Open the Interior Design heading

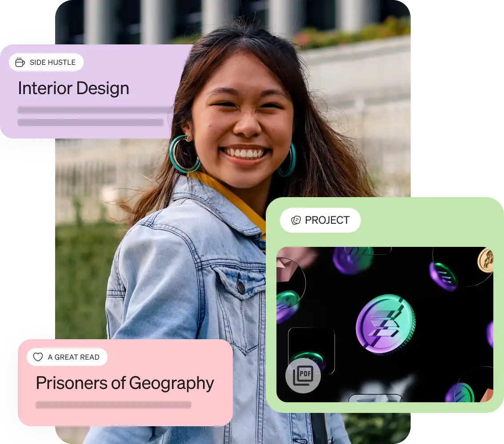tap(74, 88)
